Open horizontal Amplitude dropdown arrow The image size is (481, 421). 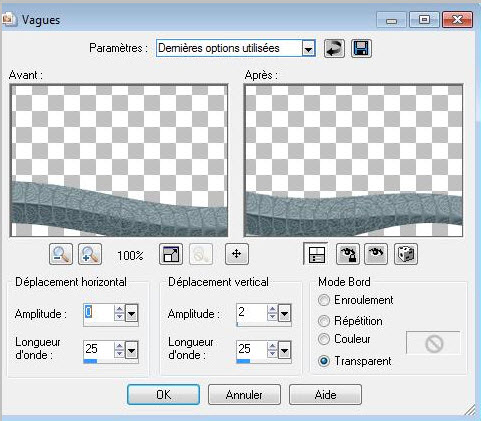[x=132, y=313]
